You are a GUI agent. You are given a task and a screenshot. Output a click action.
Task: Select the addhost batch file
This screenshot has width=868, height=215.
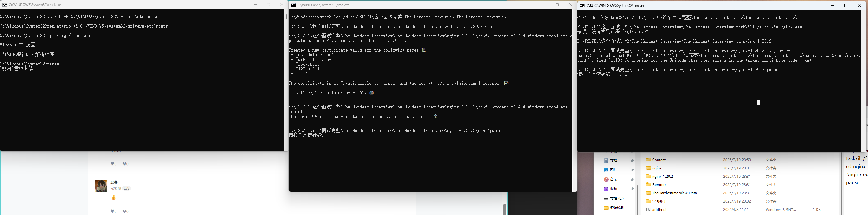pyautogui.click(x=659, y=209)
